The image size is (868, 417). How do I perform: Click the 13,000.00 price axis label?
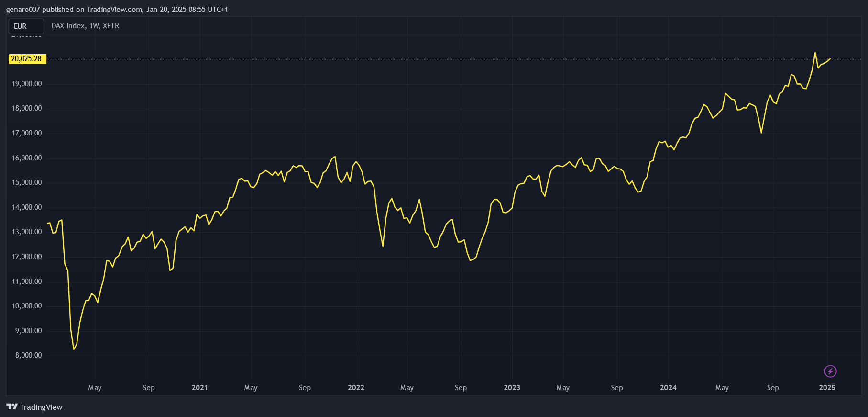tap(27, 232)
